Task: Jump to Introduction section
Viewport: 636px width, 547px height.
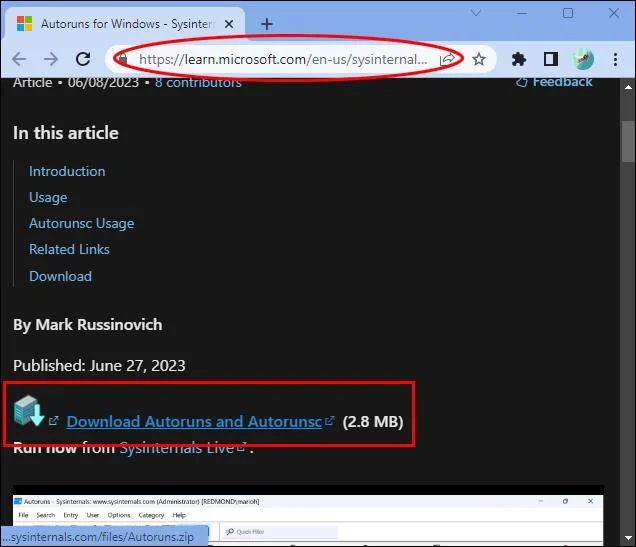Action: [x=67, y=171]
